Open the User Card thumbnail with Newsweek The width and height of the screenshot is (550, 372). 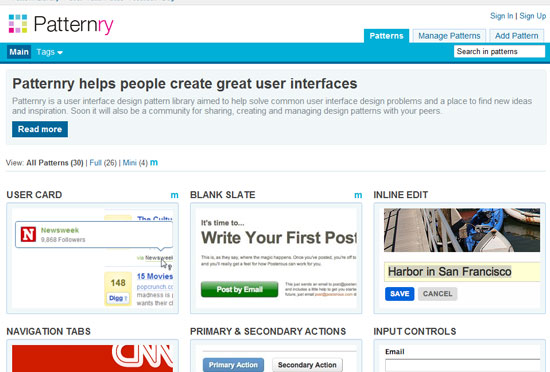pos(93,258)
